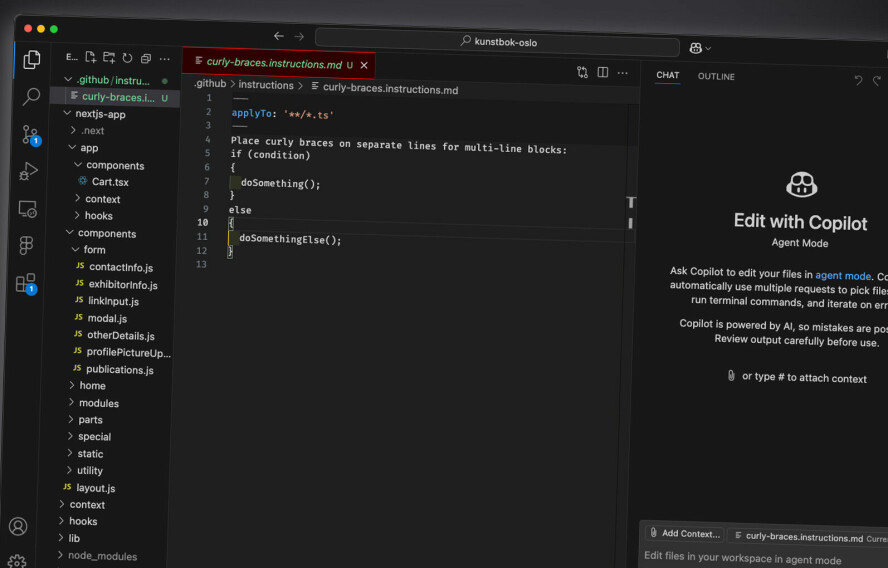
Task: Expand the special folder
Action: pyautogui.click(x=94, y=436)
